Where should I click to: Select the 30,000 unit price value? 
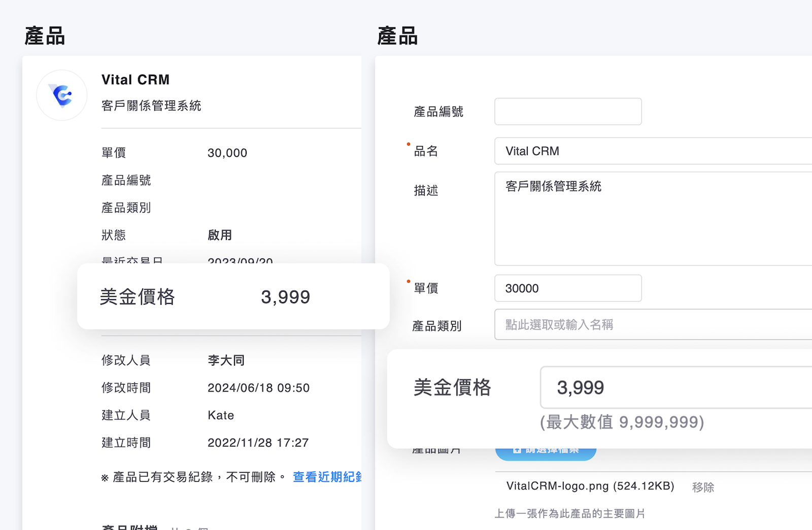227,153
